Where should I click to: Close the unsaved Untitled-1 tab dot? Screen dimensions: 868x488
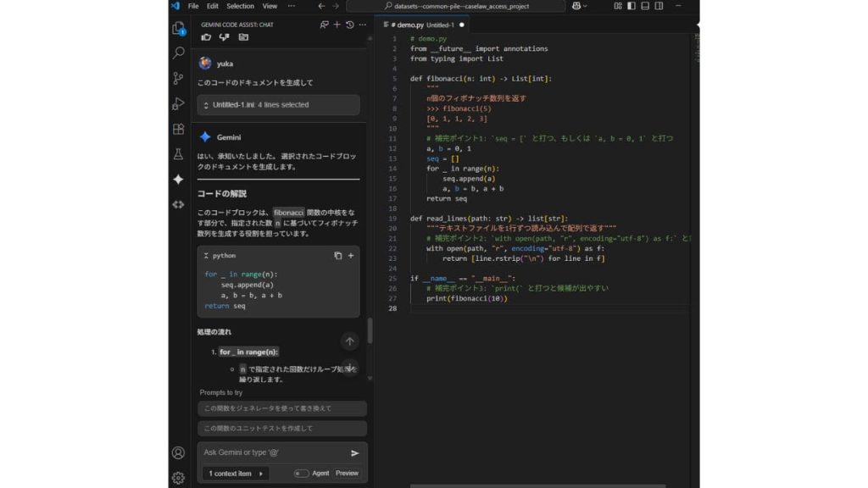(x=462, y=25)
